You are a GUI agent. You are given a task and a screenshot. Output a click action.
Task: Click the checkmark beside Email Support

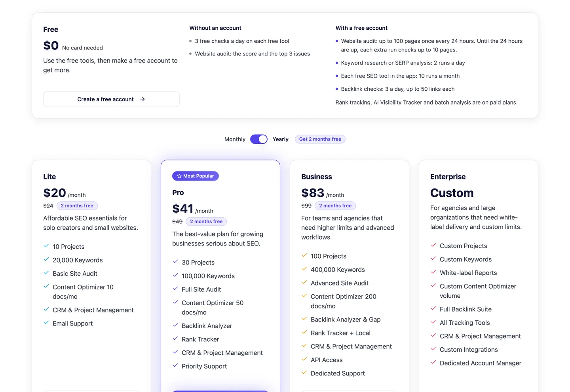(x=46, y=323)
